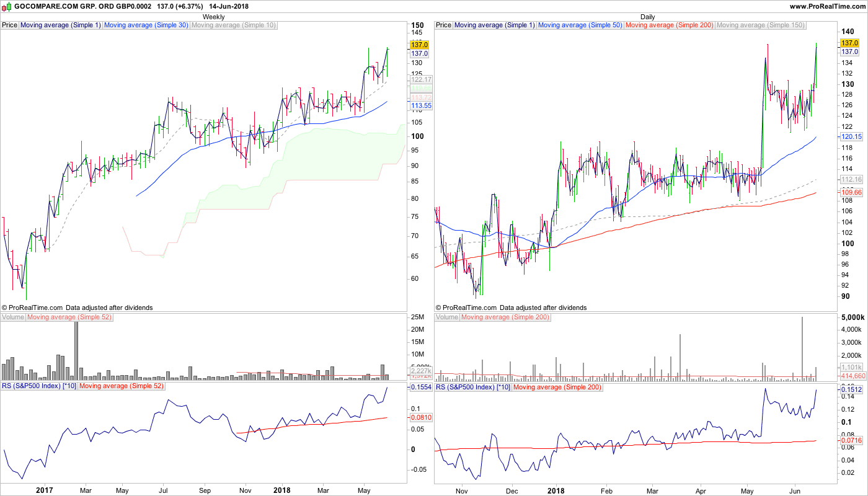Image resolution: width=868 pixels, height=496 pixels.
Task: Click the 14-Jun-2018 date in the title bar
Action: (x=228, y=6)
